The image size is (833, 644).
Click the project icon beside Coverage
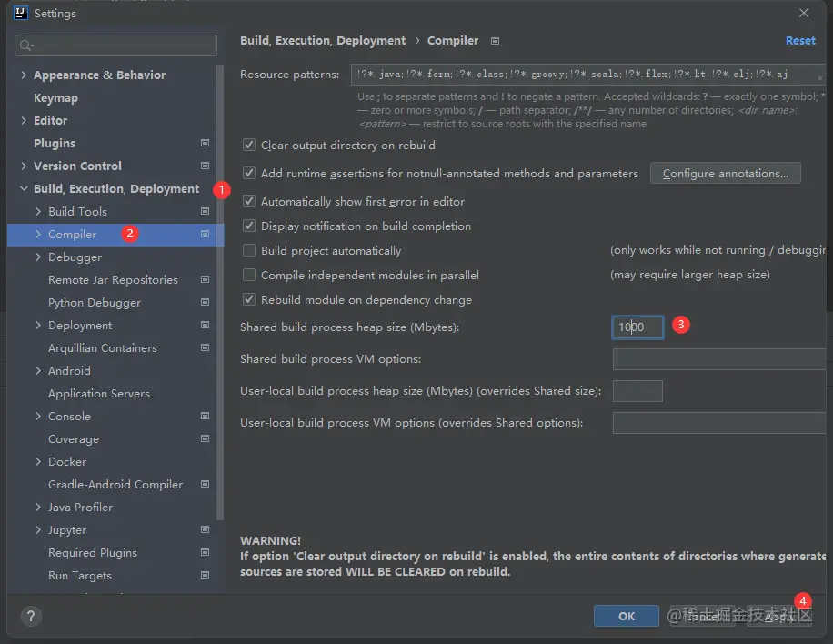[x=205, y=439]
